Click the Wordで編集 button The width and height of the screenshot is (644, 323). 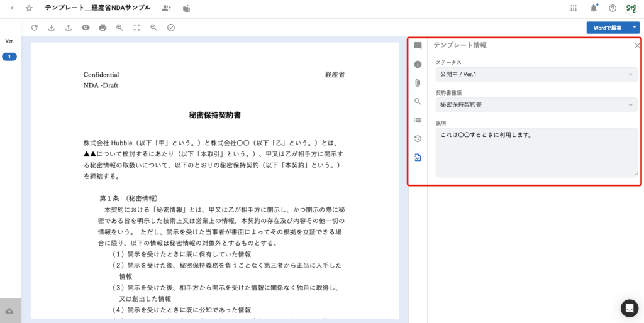coord(608,28)
